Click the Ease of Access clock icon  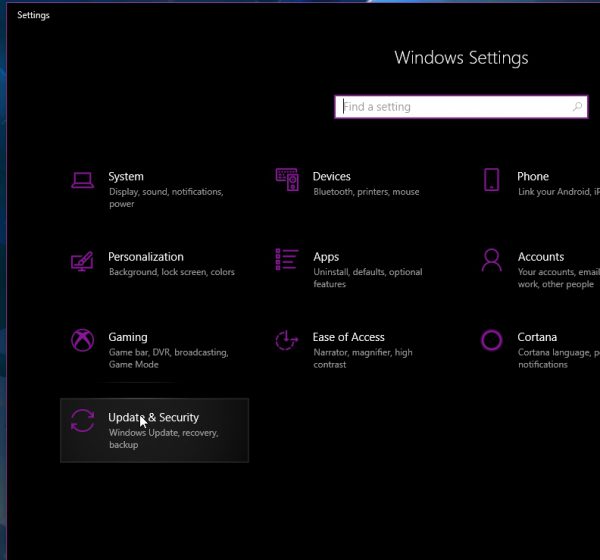286,340
